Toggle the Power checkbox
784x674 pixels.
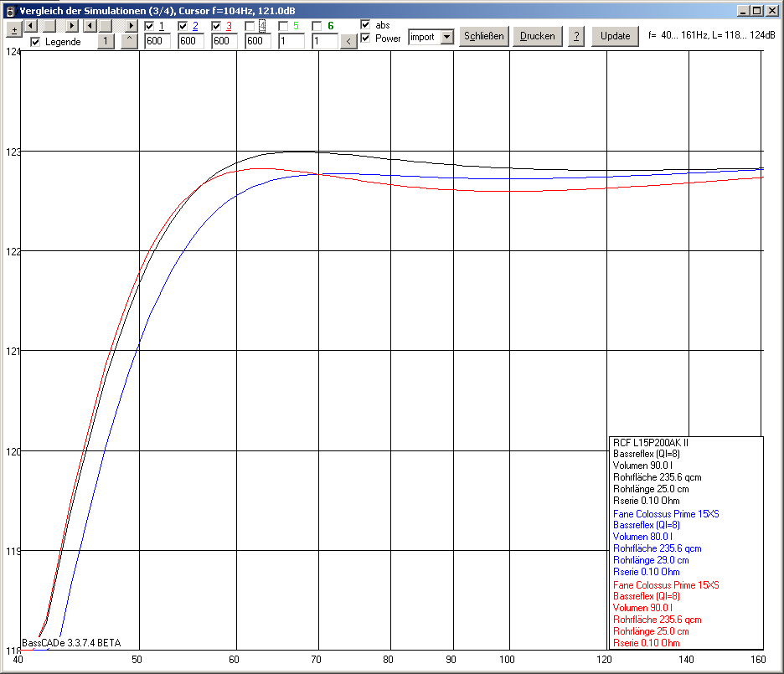pos(365,38)
